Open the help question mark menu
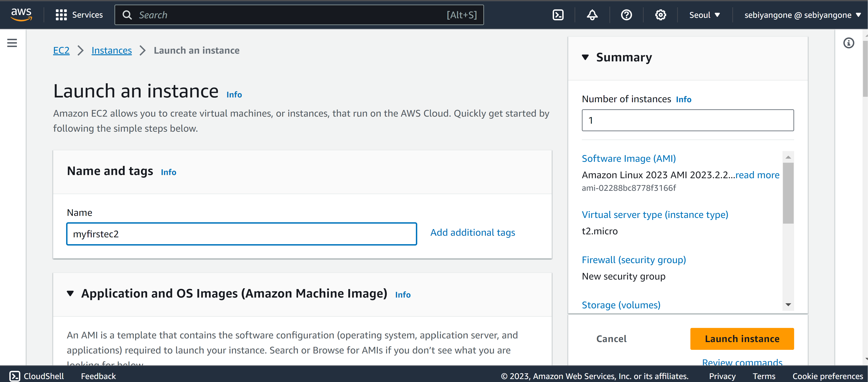 pos(626,15)
